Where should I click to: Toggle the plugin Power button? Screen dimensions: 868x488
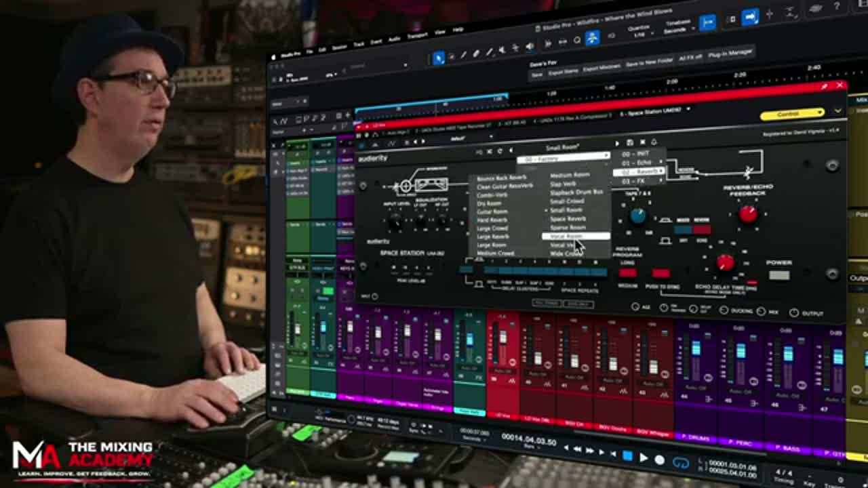point(779,275)
